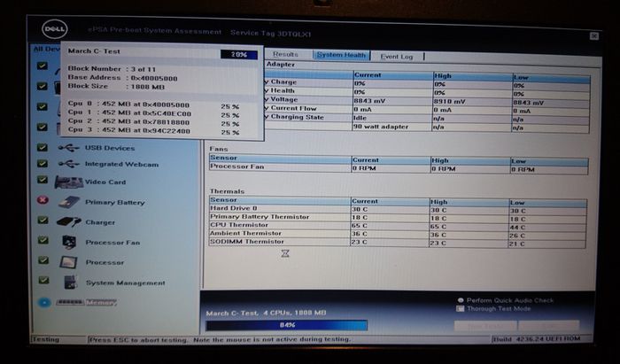Select the Charger icon

click(69, 222)
